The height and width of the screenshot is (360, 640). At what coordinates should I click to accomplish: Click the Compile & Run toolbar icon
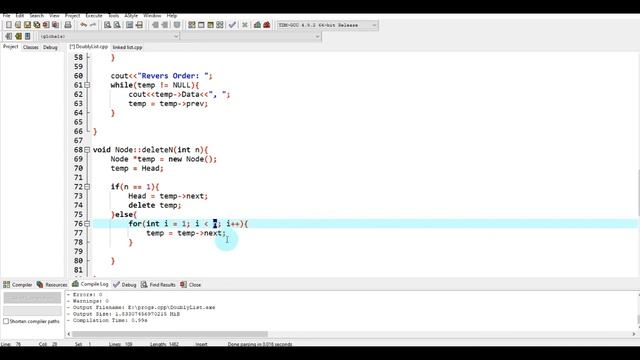(210, 25)
